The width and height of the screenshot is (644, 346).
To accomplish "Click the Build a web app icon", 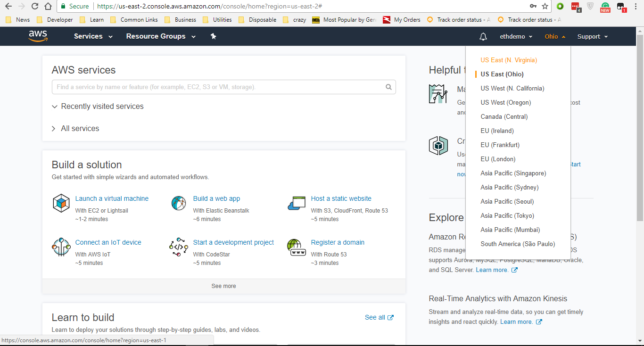I will (179, 203).
